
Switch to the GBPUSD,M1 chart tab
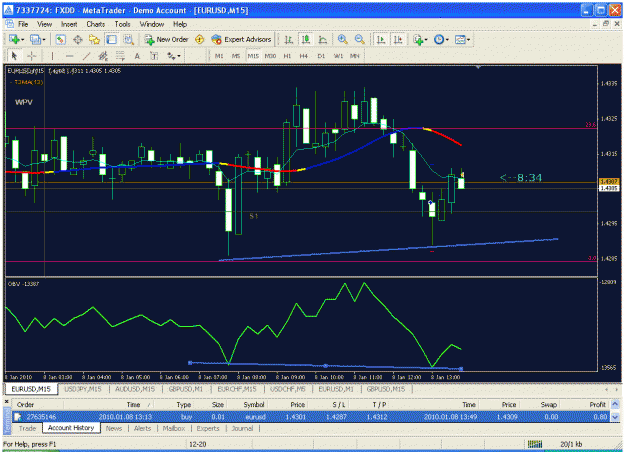point(186,389)
